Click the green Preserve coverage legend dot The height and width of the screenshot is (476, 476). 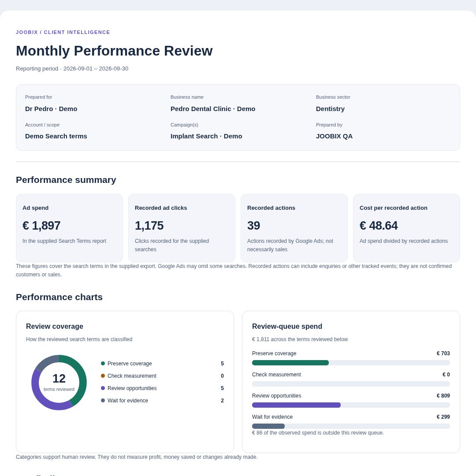pyautogui.click(x=103, y=363)
